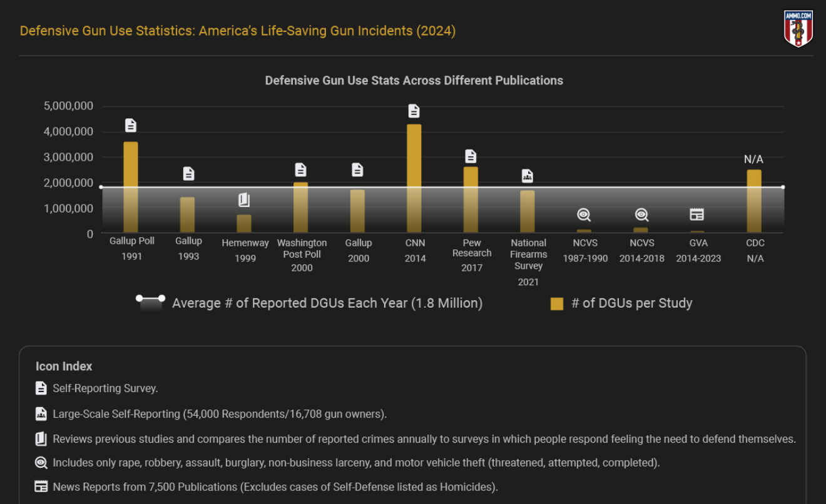The image size is (826, 504).
Task: Click the N/A label above the CDC bar
Action: click(x=753, y=159)
